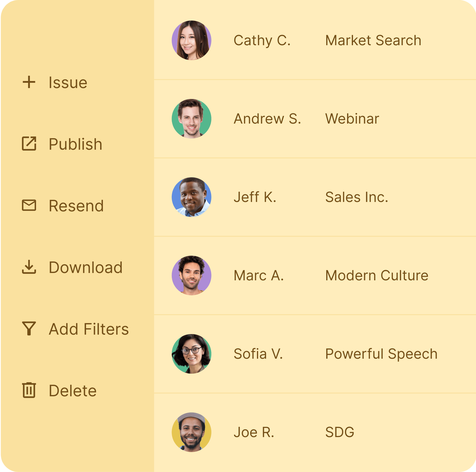Click the Resend envelope icon

(x=29, y=205)
